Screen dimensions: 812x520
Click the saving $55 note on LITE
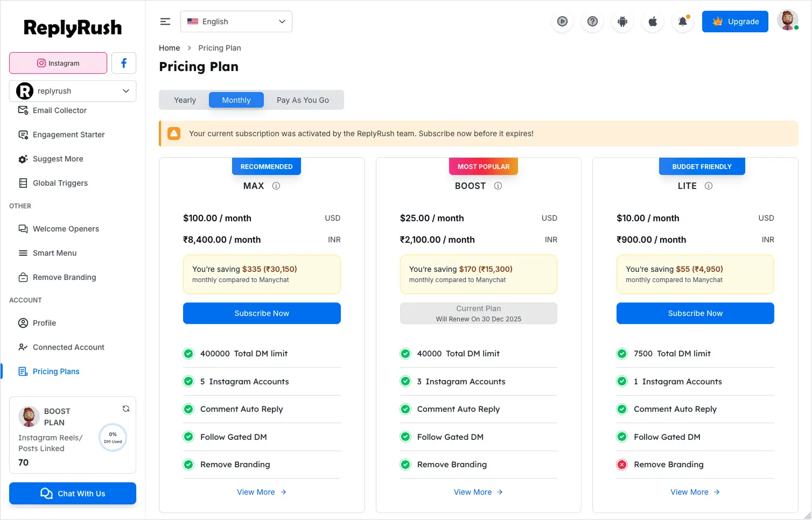695,275
